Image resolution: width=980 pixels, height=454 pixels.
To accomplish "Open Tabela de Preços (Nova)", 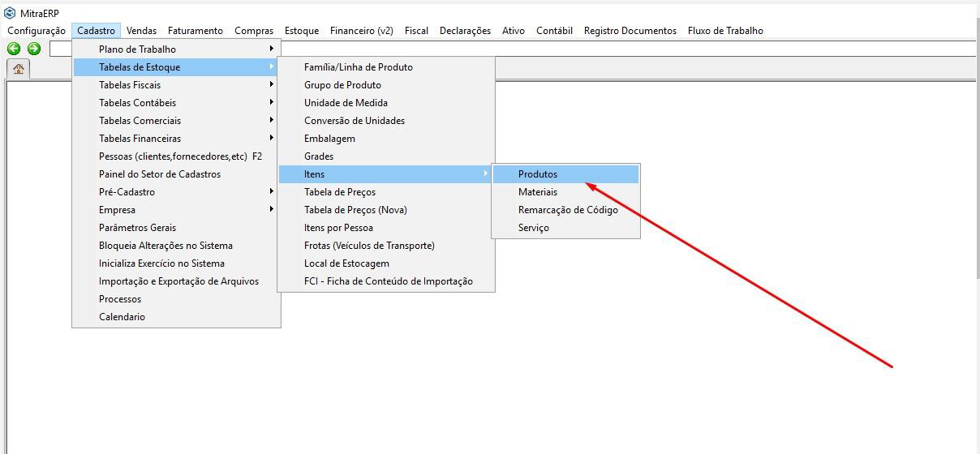I will 355,210.
